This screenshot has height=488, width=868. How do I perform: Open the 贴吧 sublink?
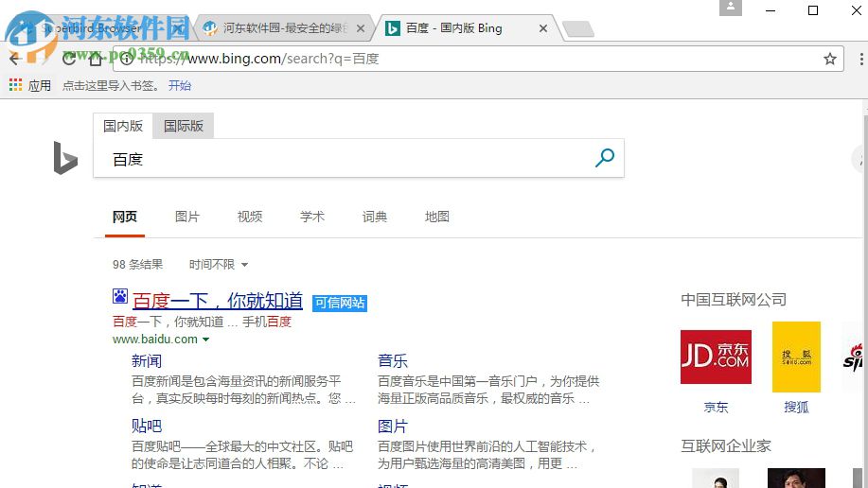tap(147, 426)
